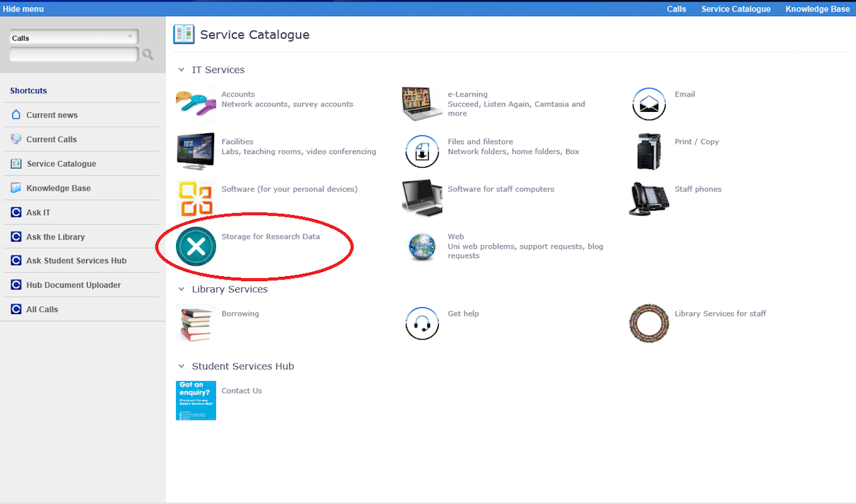
Task: Click the Borrowing books icon
Action: [x=195, y=323]
